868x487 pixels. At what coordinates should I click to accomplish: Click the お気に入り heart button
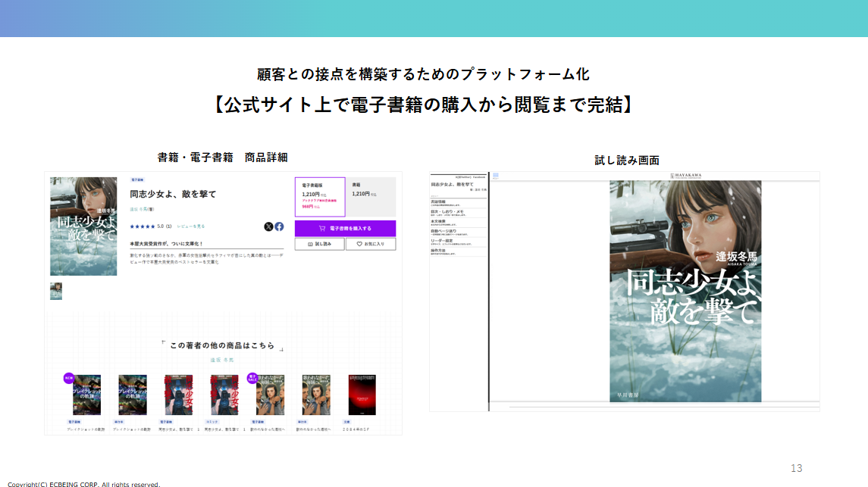(x=371, y=244)
